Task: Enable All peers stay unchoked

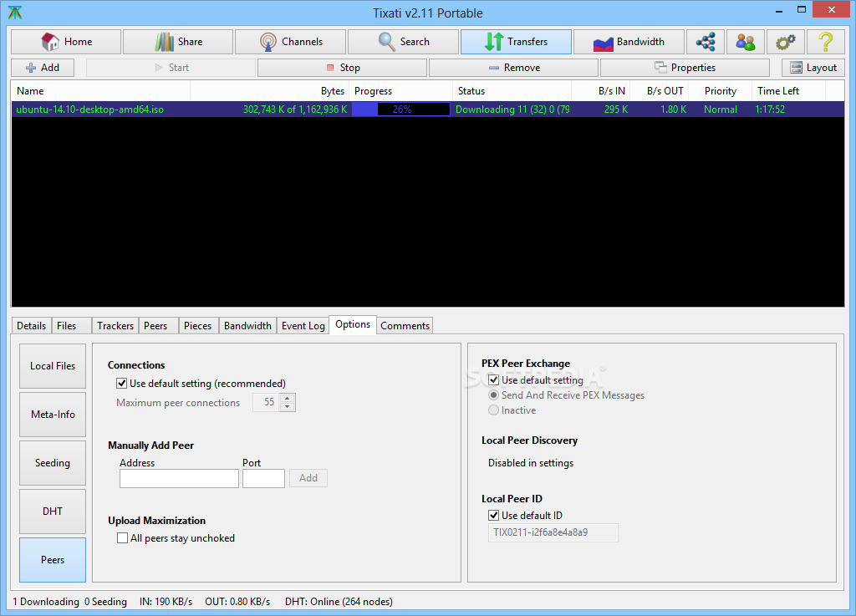Action: (122, 538)
